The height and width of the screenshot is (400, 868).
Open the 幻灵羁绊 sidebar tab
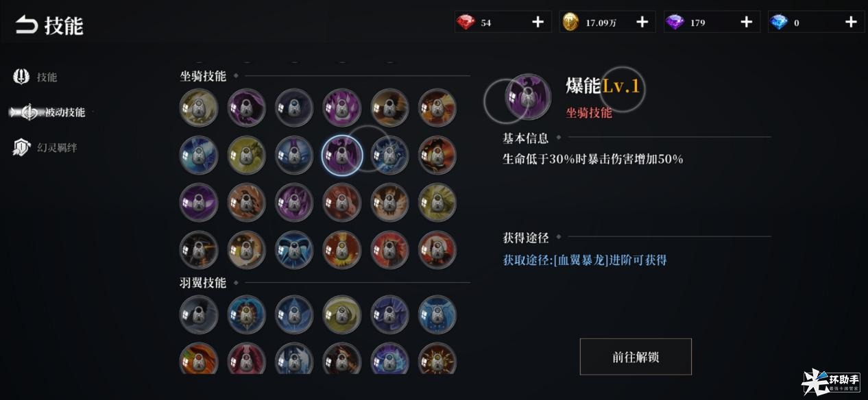click(x=45, y=147)
